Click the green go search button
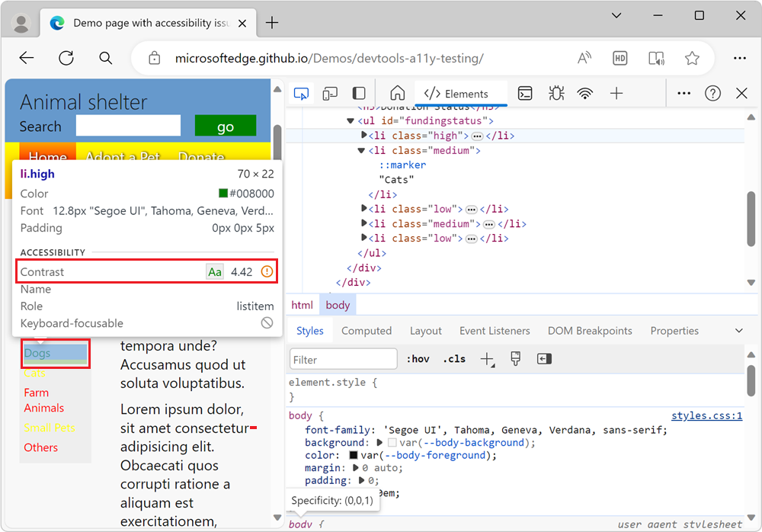This screenshot has height=532, width=762. coord(226,125)
